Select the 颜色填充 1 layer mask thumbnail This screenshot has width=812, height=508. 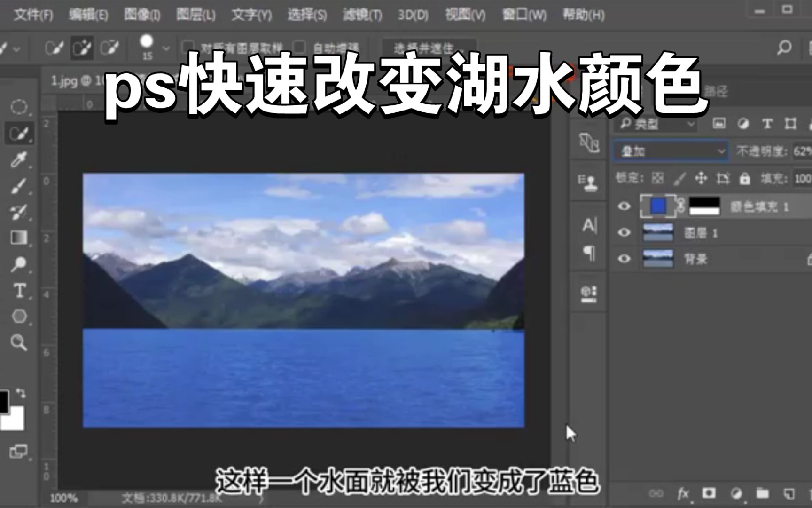pyautogui.click(x=704, y=206)
